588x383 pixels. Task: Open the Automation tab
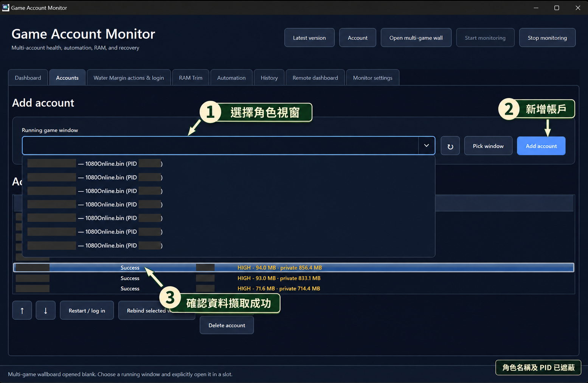[231, 78]
